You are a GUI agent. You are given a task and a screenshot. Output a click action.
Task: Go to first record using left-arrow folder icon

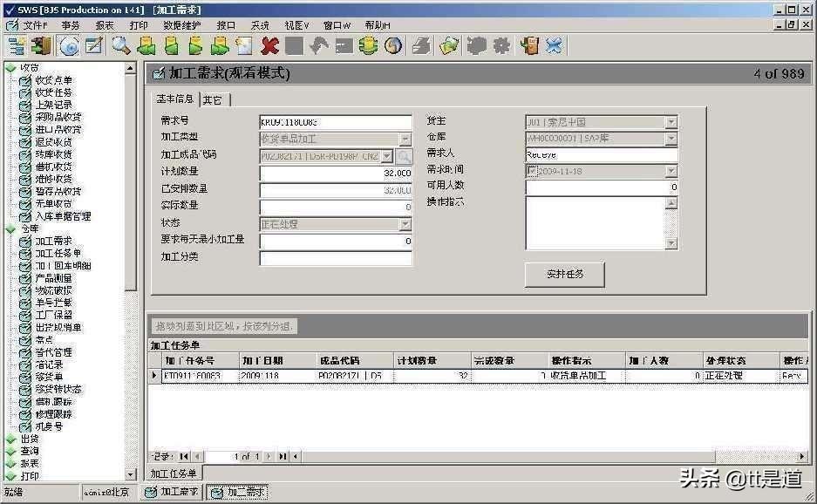(x=146, y=46)
